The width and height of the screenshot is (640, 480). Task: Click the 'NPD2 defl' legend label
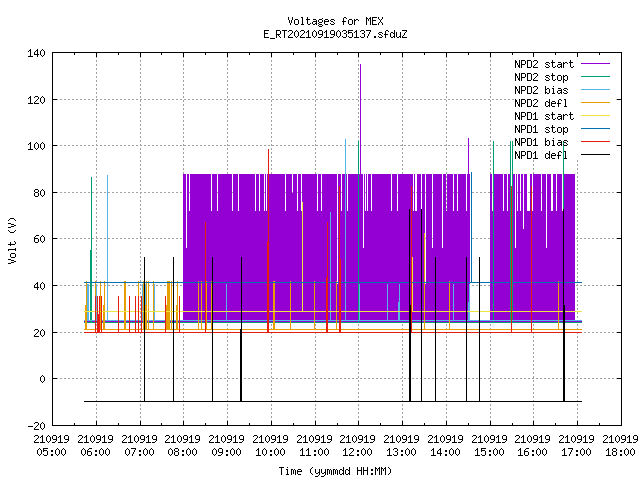[x=541, y=103]
